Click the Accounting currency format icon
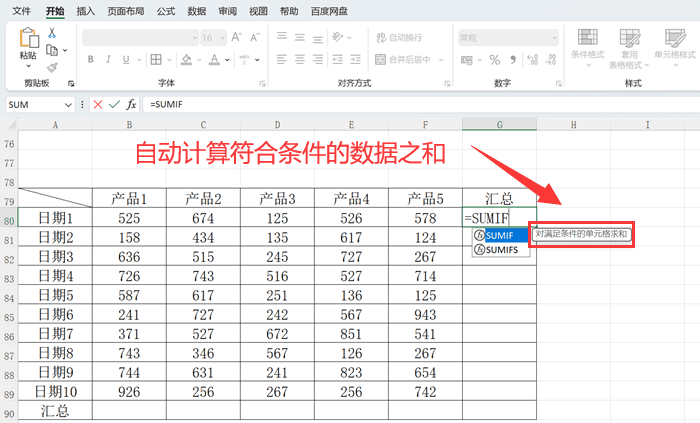Viewport: 700px width, 423px height. point(467,60)
